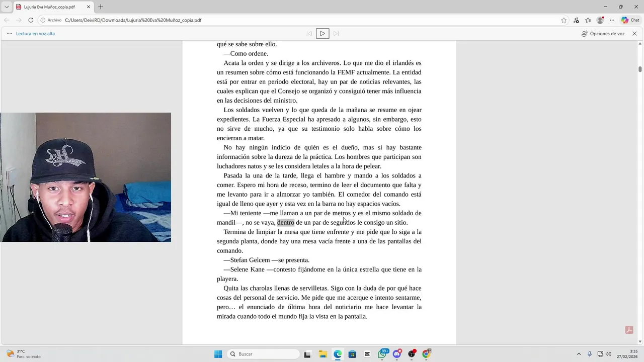The height and width of the screenshot is (362, 644).
Task: Reload the current page
Action: 31,20
